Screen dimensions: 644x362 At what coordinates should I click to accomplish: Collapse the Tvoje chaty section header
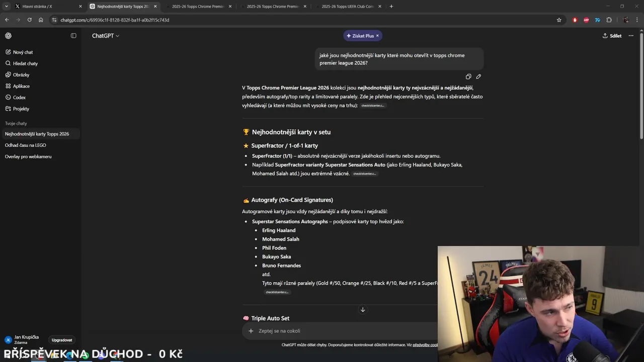point(16,123)
